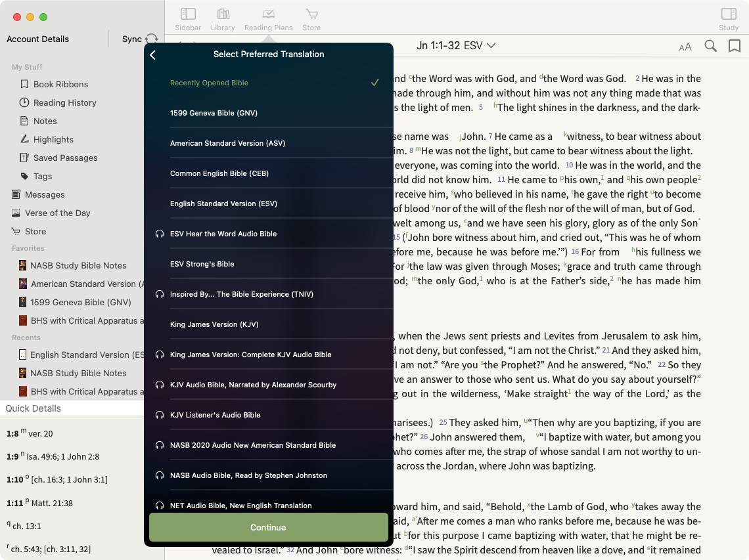749x560 pixels.
Task: Click the Book Ribbons bookmark icon
Action: (x=24, y=84)
